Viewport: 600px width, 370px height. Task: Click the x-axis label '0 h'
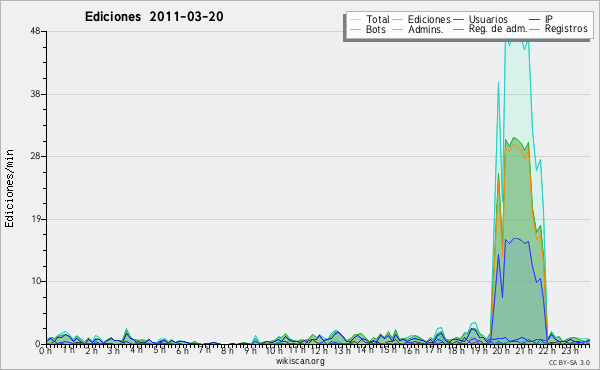45,350
